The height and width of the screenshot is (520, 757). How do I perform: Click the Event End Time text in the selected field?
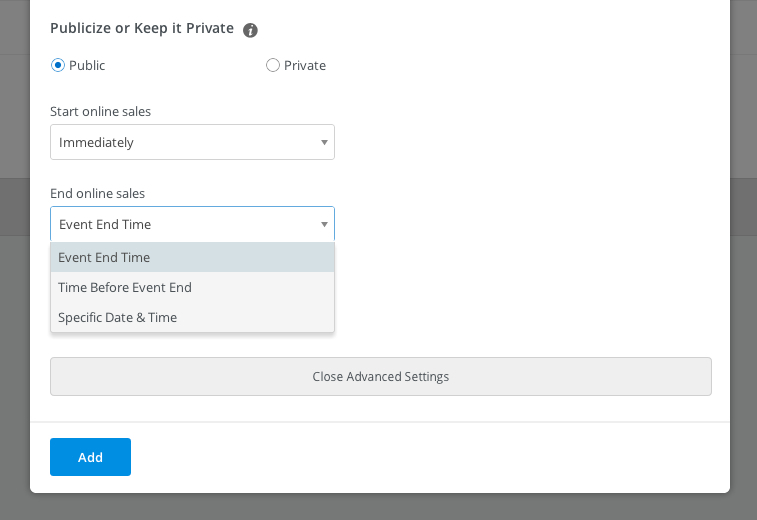[x=105, y=225]
